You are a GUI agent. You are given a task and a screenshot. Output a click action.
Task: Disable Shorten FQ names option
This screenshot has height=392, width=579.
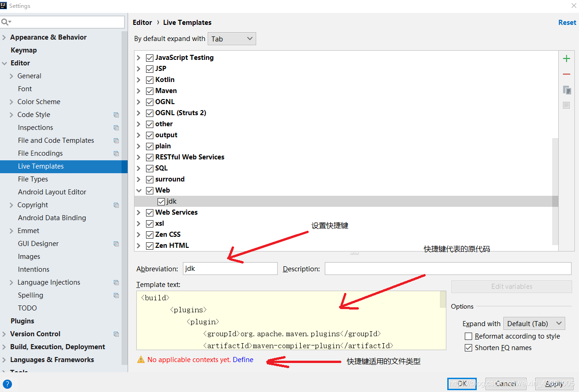[x=468, y=348]
